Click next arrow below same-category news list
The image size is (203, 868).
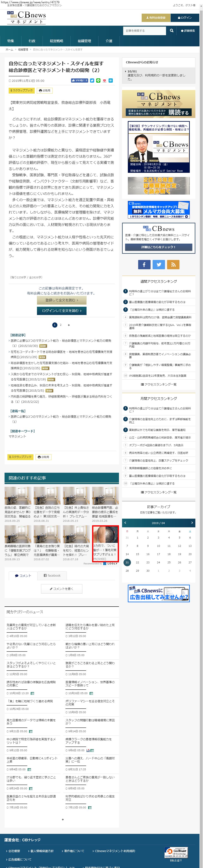pos(63,820)
